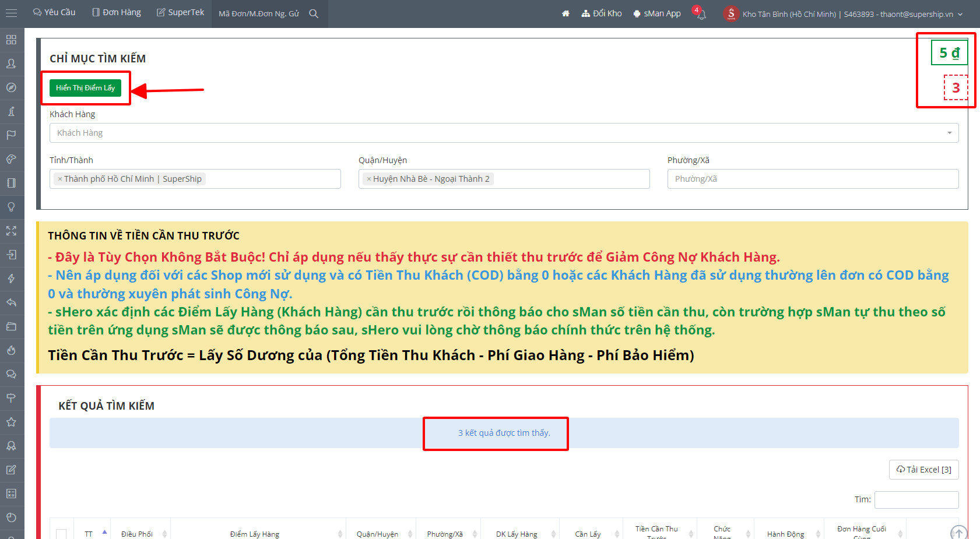Click the order code search field

259,13
